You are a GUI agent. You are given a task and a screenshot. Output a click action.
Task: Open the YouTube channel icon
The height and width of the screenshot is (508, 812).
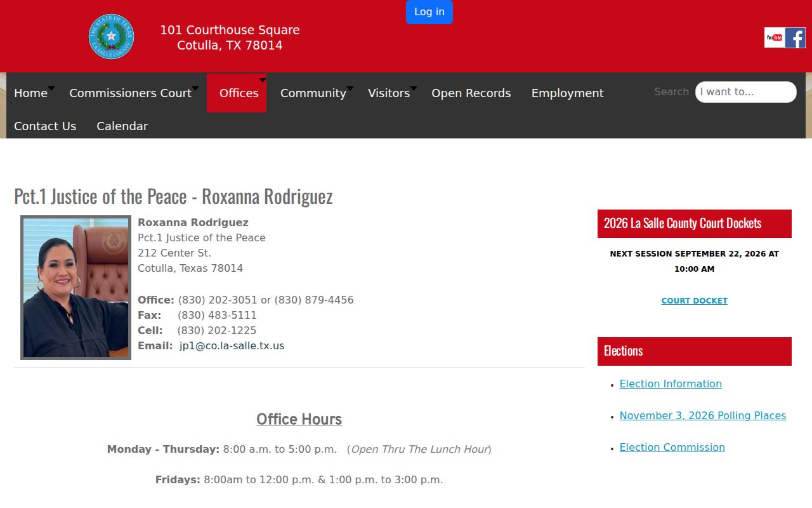(774, 38)
